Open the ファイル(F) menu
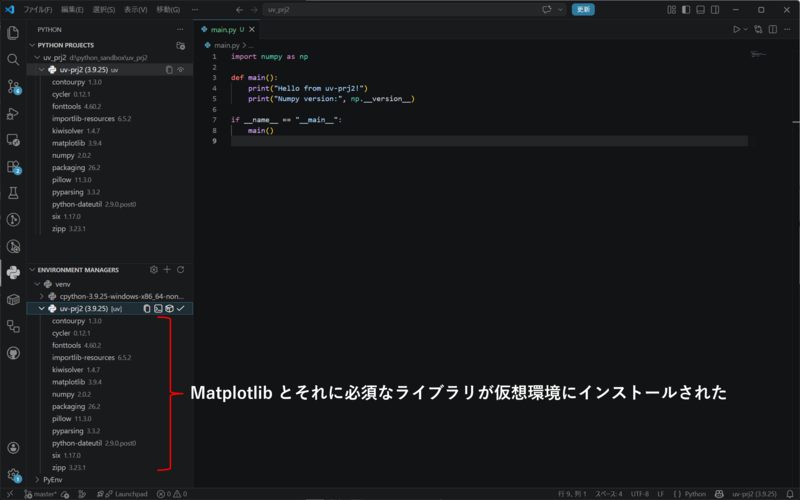800x500 pixels. 38,10
